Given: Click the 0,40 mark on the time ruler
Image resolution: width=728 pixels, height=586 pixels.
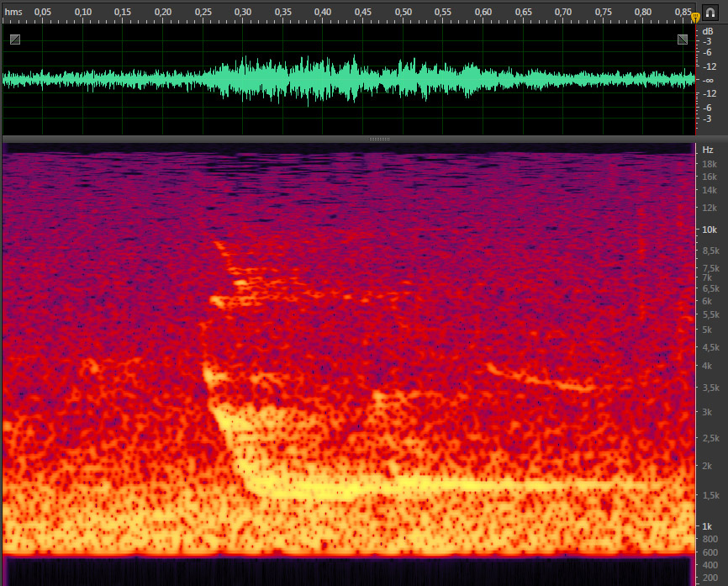Looking at the screenshot, I should [x=323, y=12].
